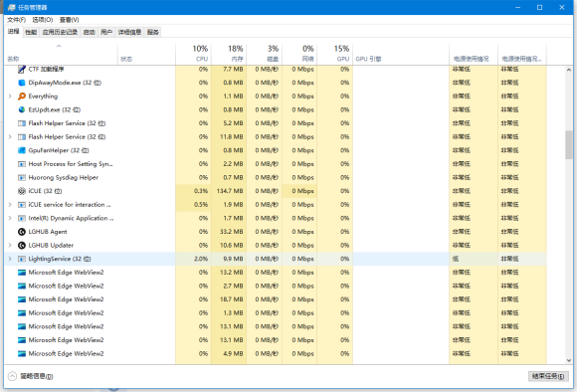Click the icon of Edge WebView2 using 4.9 MB
The height and width of the screenshot is (392, 577).
point(22,354)
